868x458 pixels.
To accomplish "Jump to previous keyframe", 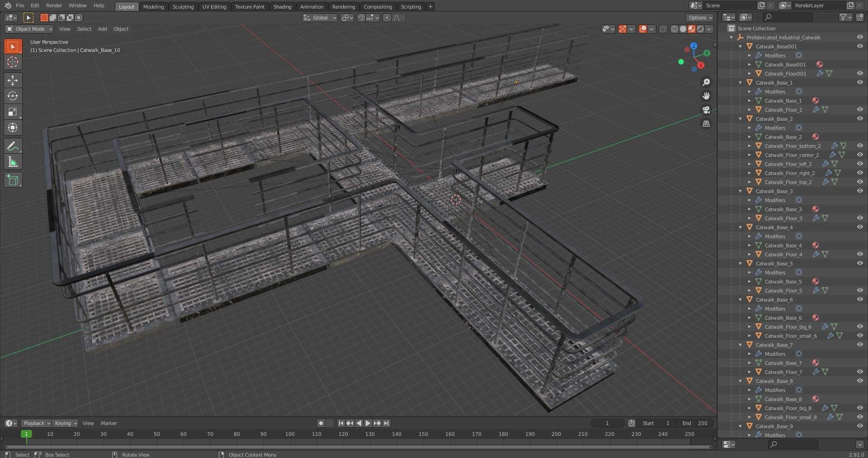I will [x=350, y=423].
